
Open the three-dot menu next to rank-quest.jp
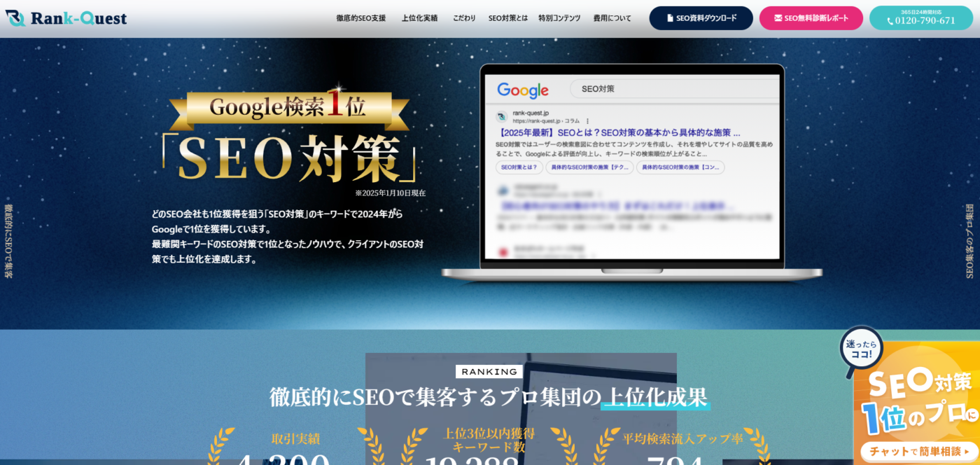pyautogui.click(x=587, y=120)
